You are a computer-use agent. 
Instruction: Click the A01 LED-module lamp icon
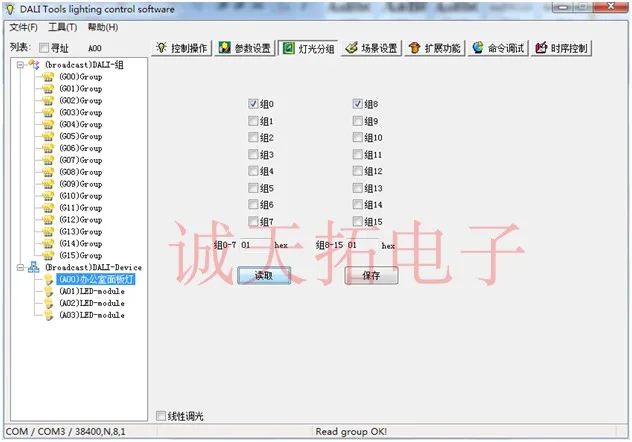coord(48,291)
